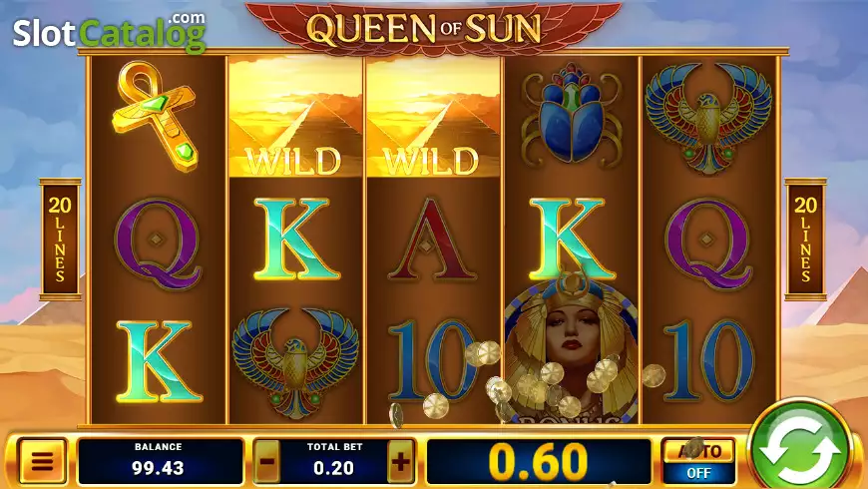Click the winged falcon on reel two bottom

(295, 362)
